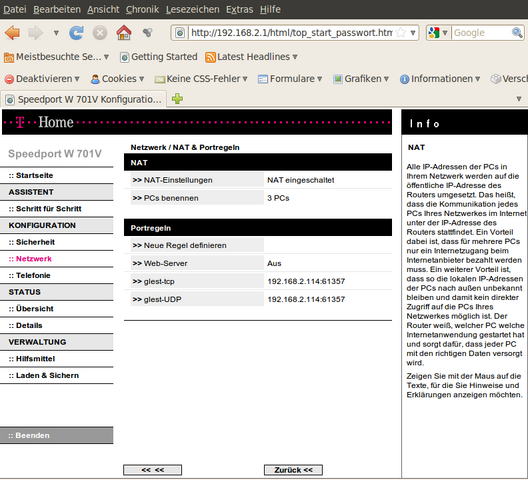The image size is (528, 480).
Task: Select the Speedport W 701V tab
Action: pyautogui.click(x=84, y=99)
